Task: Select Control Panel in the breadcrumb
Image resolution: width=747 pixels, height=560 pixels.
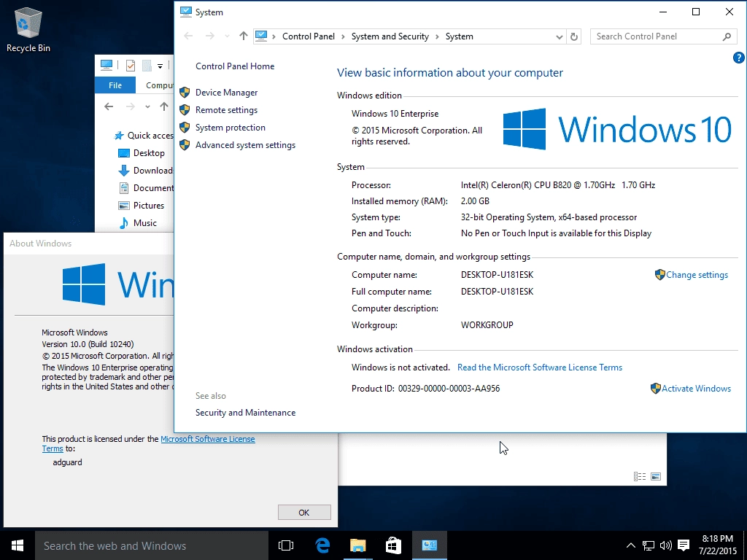Action: pyautogui.click(x=309, y=36)
